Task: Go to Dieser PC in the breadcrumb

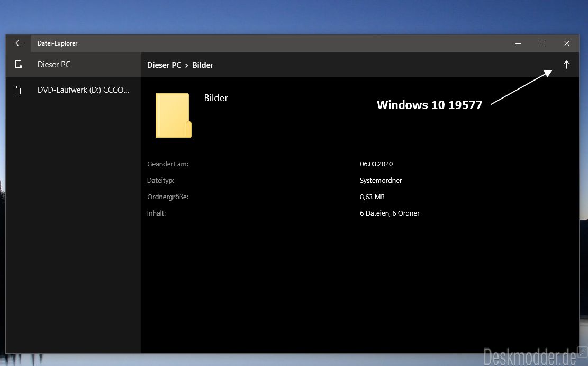Action: click(x=164, y=65)
